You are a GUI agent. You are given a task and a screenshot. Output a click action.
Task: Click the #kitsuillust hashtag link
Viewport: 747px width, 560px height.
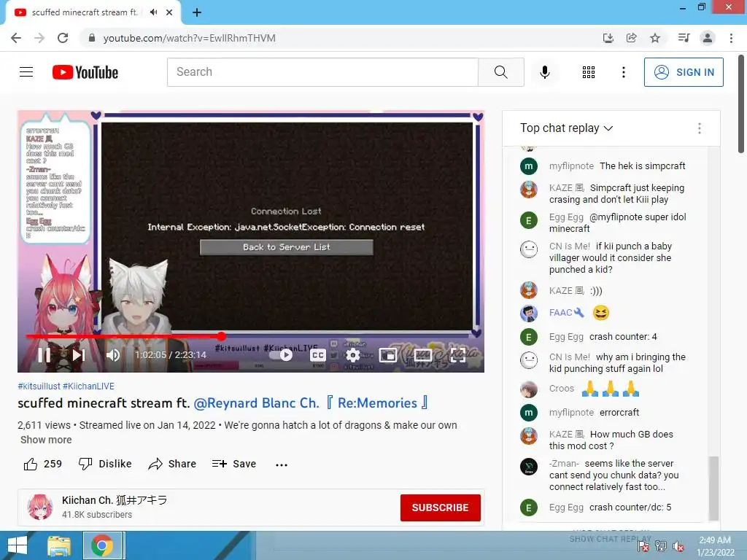click(39, 386)
